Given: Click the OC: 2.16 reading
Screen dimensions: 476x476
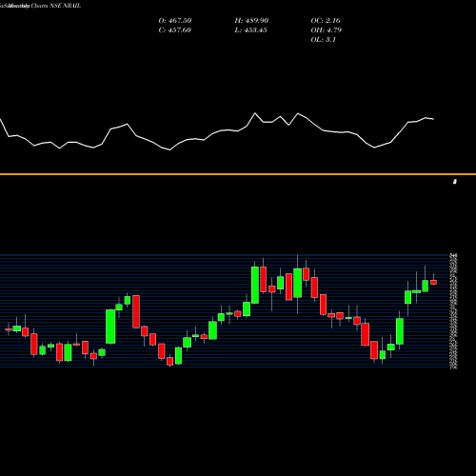Looking at the screenshot, I should (326, 21).
